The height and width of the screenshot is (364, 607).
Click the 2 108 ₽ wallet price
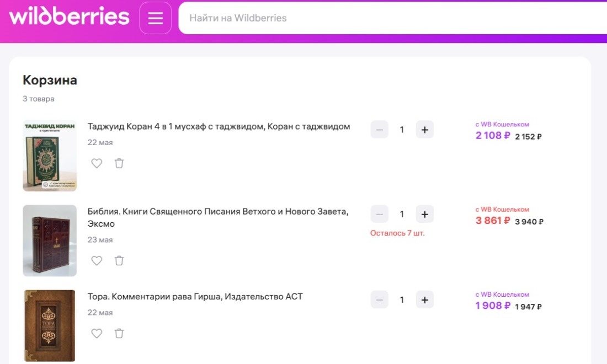coord(493,136)
